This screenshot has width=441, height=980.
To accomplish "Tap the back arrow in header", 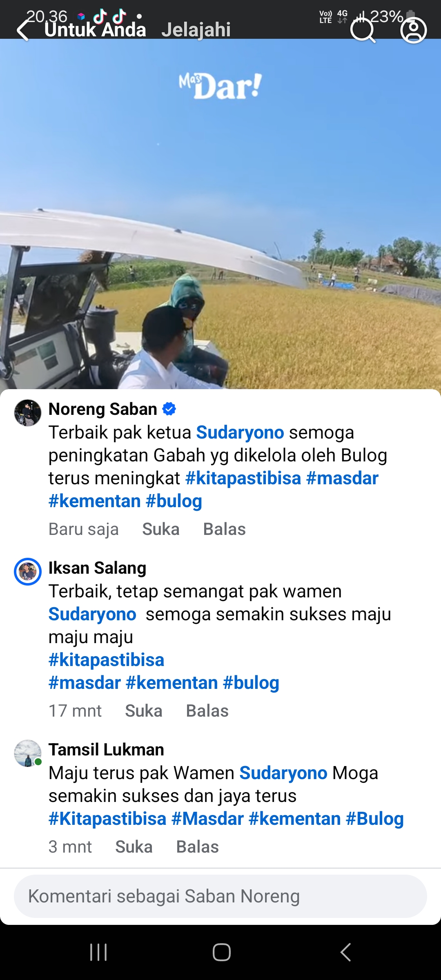I will pos(24,30).
